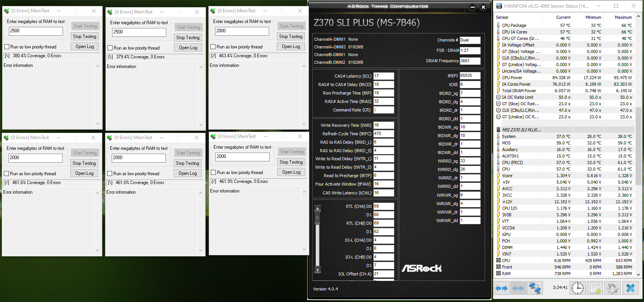The image size is (644, 302).
Task: Click the fan icon beside Front RPM row
Action: [x=498, y=267]
